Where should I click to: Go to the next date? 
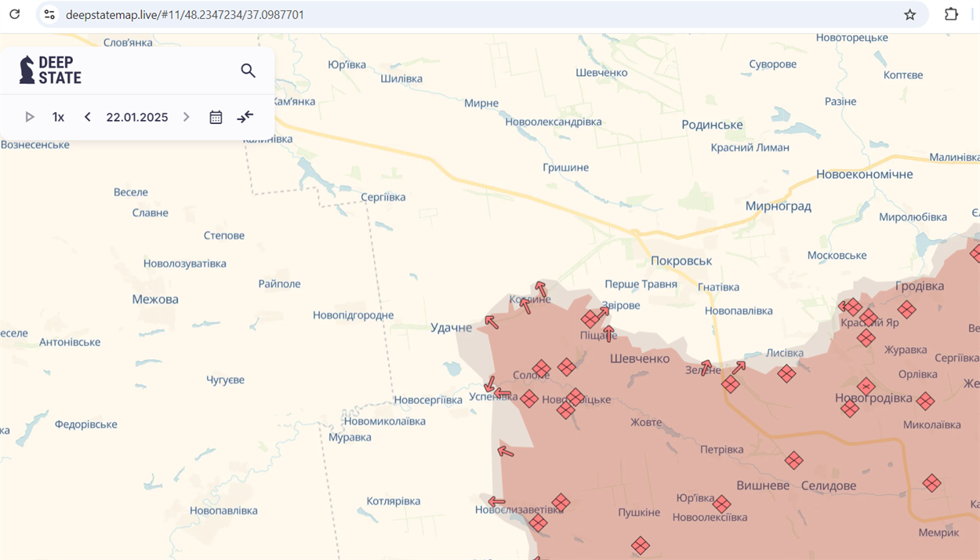(x=186, y=117)
